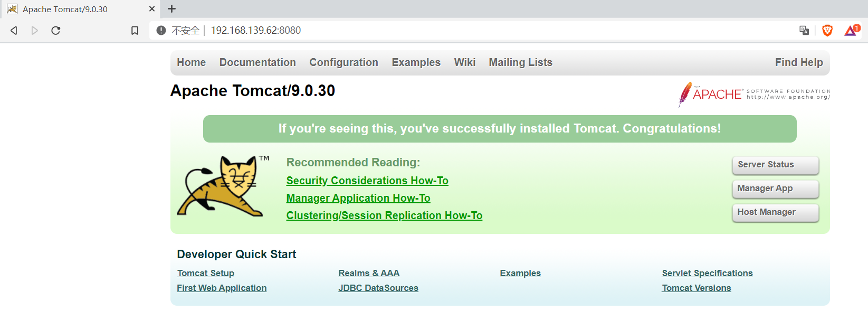Open JDBC DataSources link

pos(378,288)
